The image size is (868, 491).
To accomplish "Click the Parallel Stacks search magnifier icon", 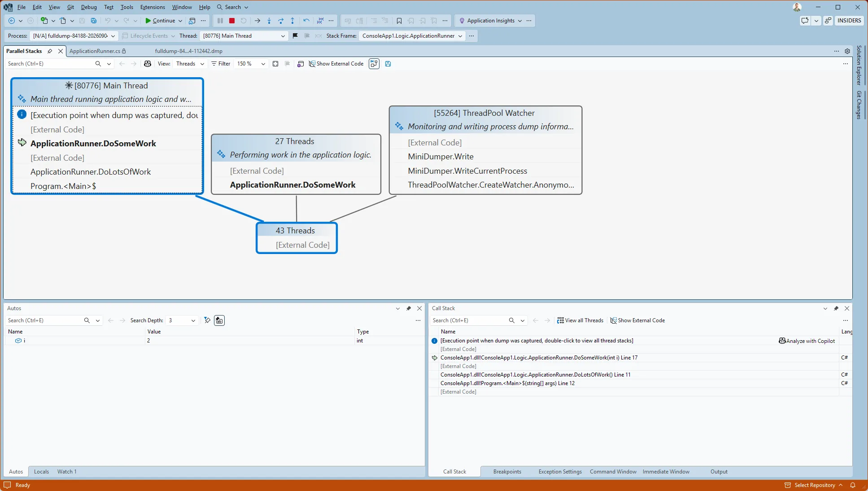I will (x=98, y=64).
